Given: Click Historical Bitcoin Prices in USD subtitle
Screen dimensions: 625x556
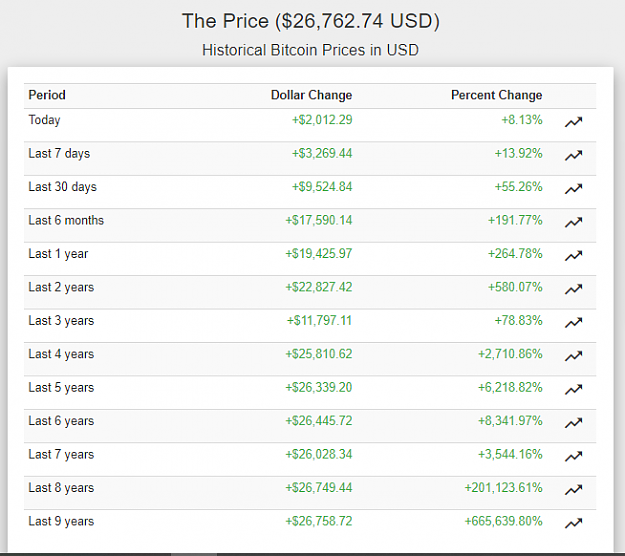Looking at the screenshot, I should 311,50.
